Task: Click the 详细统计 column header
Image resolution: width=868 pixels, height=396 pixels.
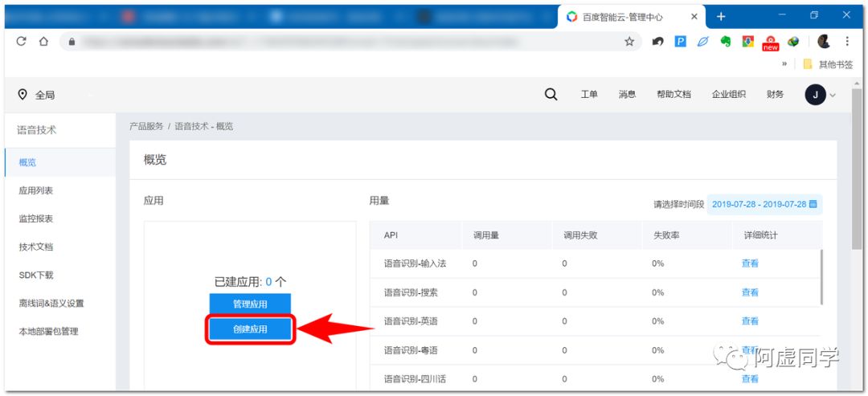Action: coord(760,235)
